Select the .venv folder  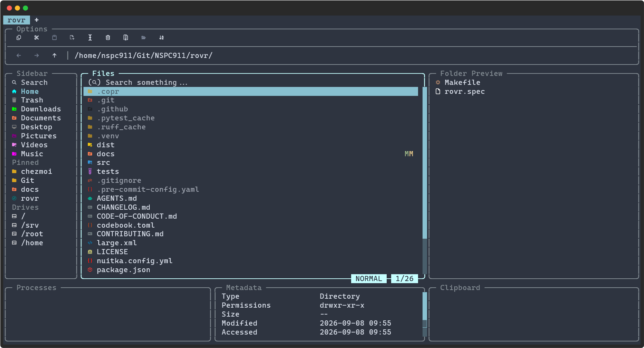251,136
